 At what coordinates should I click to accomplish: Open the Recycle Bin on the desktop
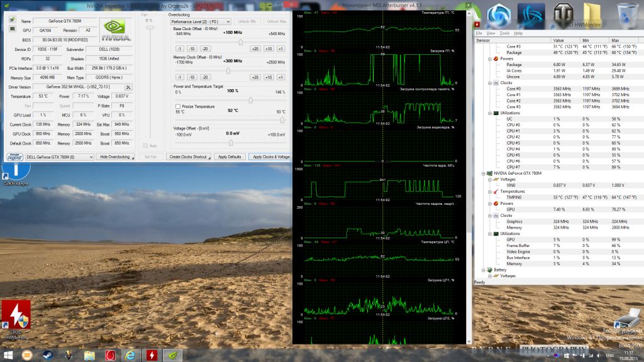tap(627, 15)
